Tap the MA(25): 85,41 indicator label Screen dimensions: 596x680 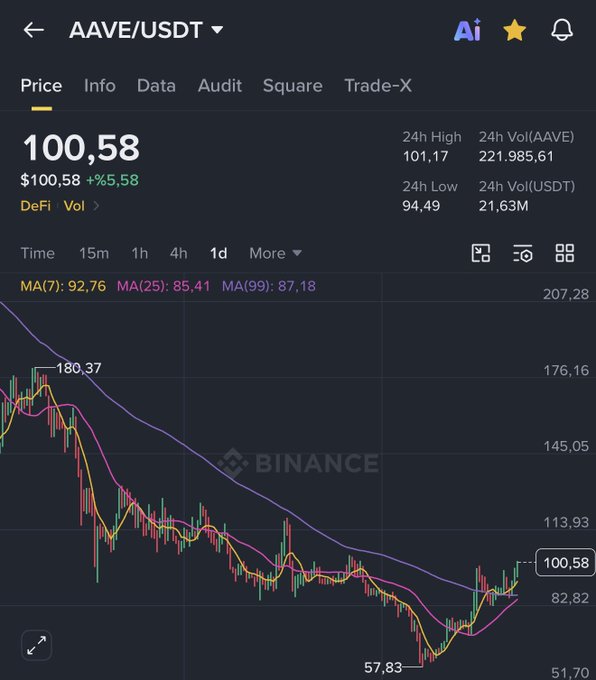pos(164,286)
